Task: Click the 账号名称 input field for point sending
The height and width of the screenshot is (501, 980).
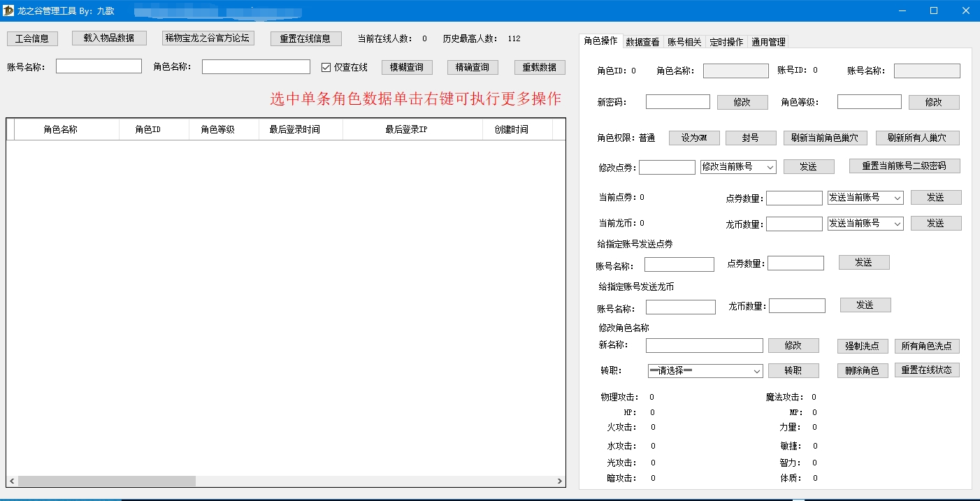Action: 679,264
